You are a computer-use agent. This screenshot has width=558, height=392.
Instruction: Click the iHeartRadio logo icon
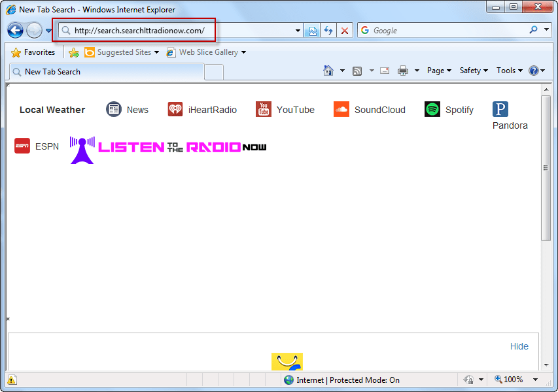175,109
